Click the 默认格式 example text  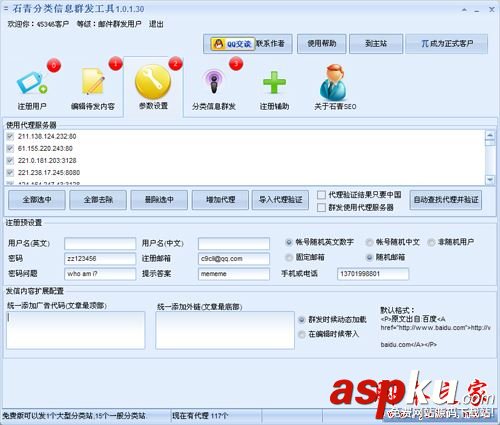[435, 327]
